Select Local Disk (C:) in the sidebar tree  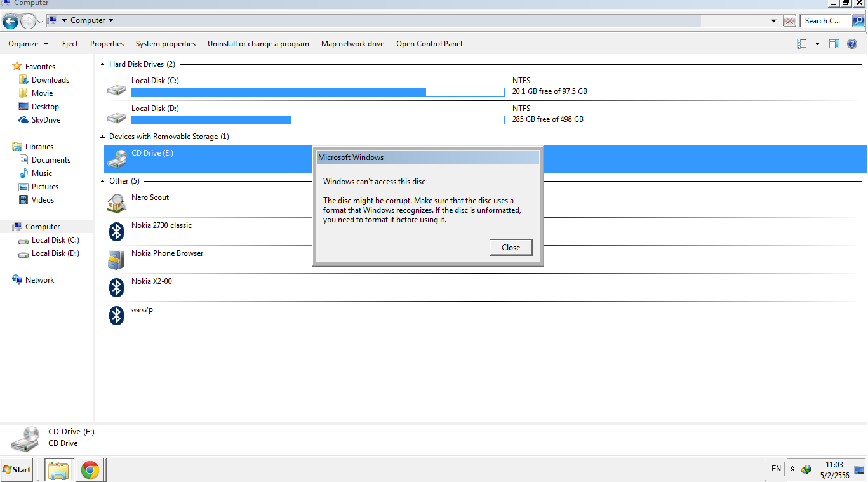55,240
